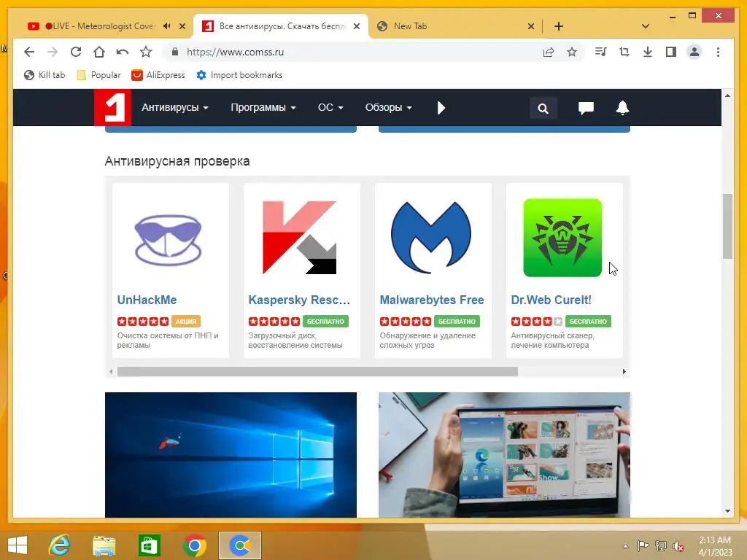Click the Dr.Web green spider logo thumbnail
This screenshot has height=560, width=747.
[562, 238]
